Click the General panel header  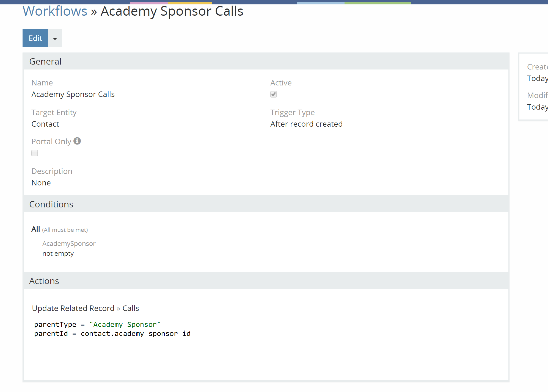(266, 61)
